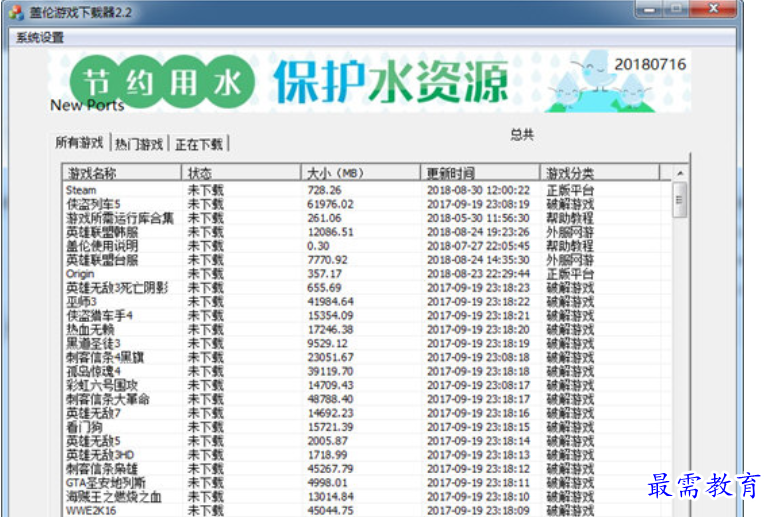Image resolution: width=769 pixels, height=517 pixels.
Task: Select the WWE2K16 row
Action: 367,511
